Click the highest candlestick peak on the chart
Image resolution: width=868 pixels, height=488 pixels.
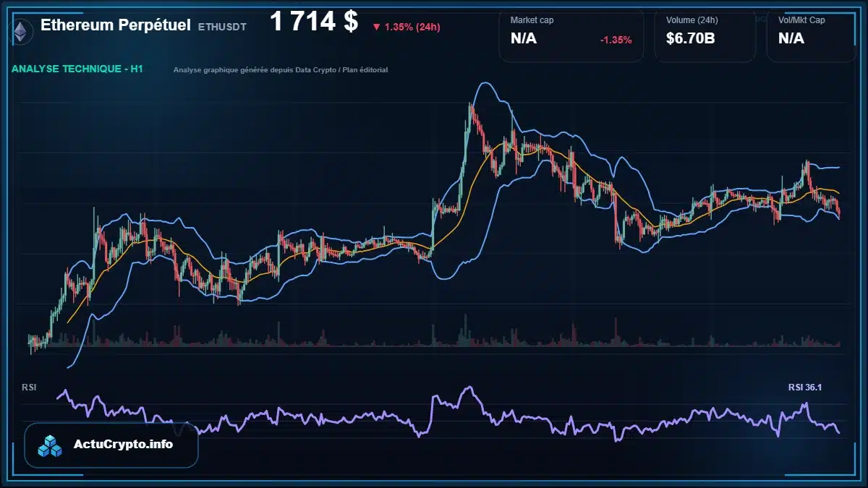(470, 106)
